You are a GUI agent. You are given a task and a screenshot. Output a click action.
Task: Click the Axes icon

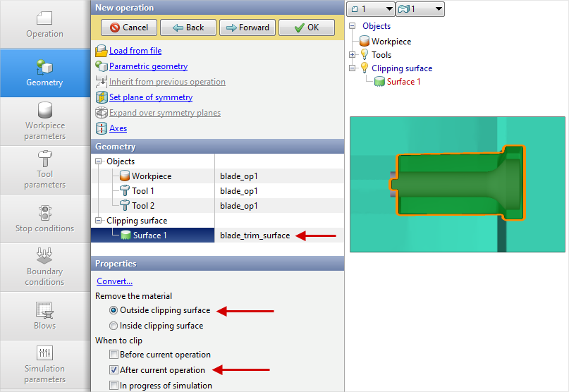pos(101,128)
